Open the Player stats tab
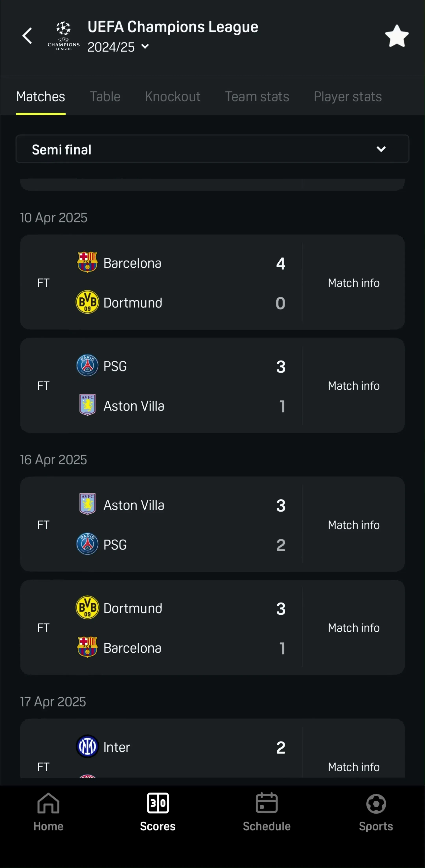The height and width of the screenshot is (868, 425). click(348, 97)
